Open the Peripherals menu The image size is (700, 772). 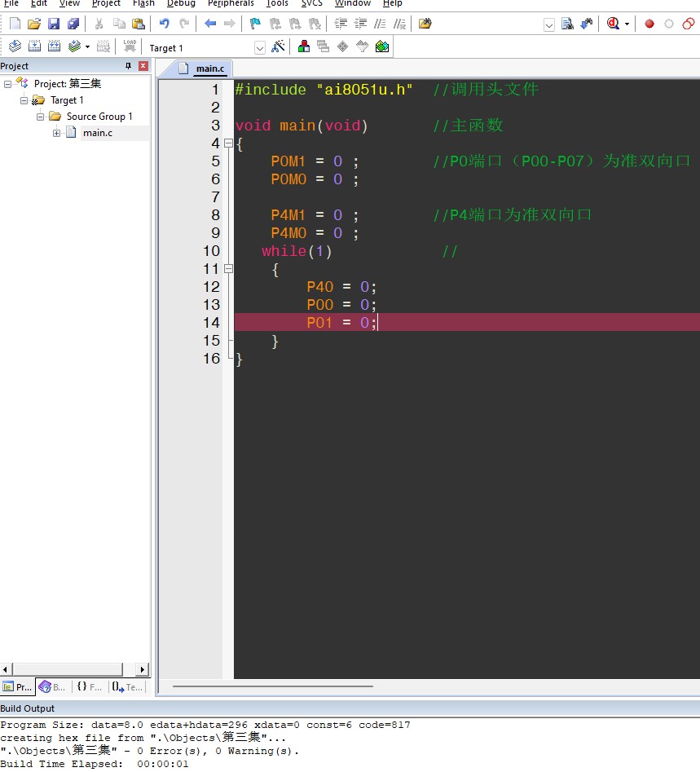tap(231, 4)
